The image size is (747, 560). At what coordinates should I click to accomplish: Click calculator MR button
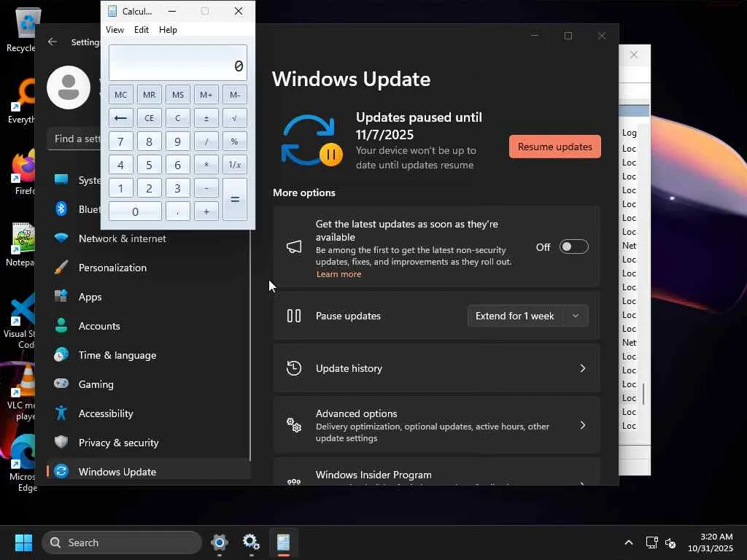tap(149, 94)
